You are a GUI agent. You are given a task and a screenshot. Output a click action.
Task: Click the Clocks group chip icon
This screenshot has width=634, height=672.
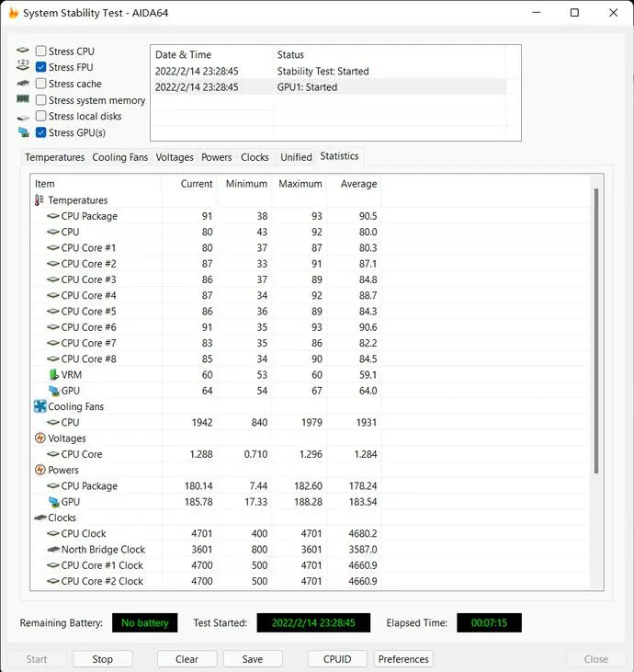[40, 518]
